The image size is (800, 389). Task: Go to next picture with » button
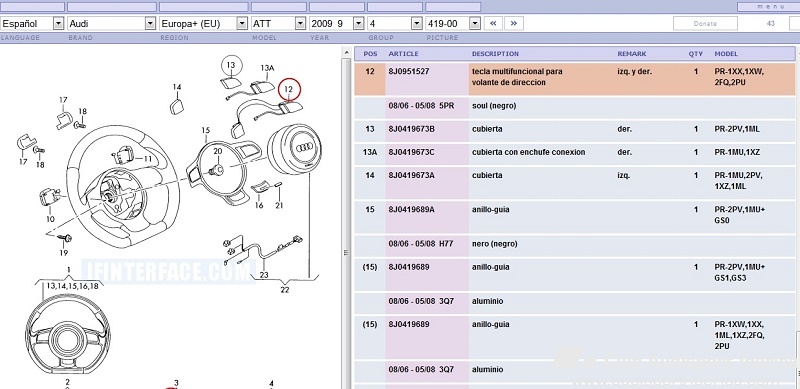514,23
